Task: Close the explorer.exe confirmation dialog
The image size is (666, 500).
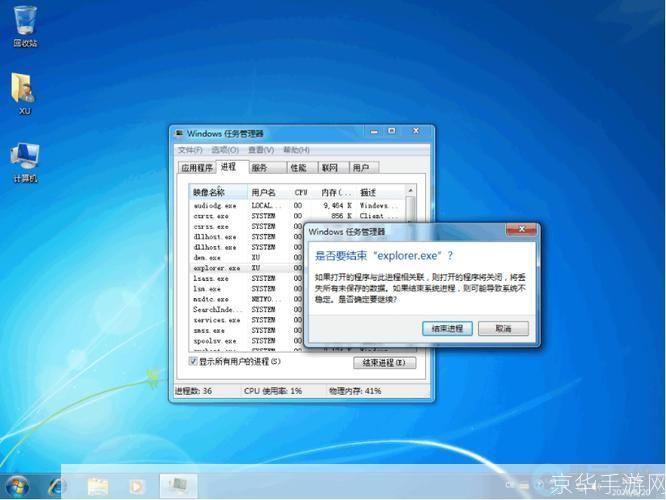Action: [x=522, y=229]
